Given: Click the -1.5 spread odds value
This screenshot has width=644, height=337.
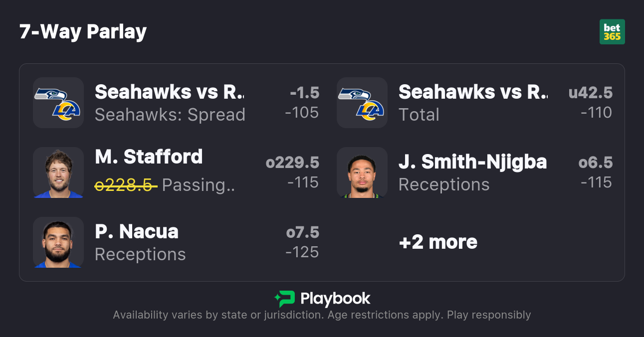Looking at the screenshot, I should [x=304, y=93].
